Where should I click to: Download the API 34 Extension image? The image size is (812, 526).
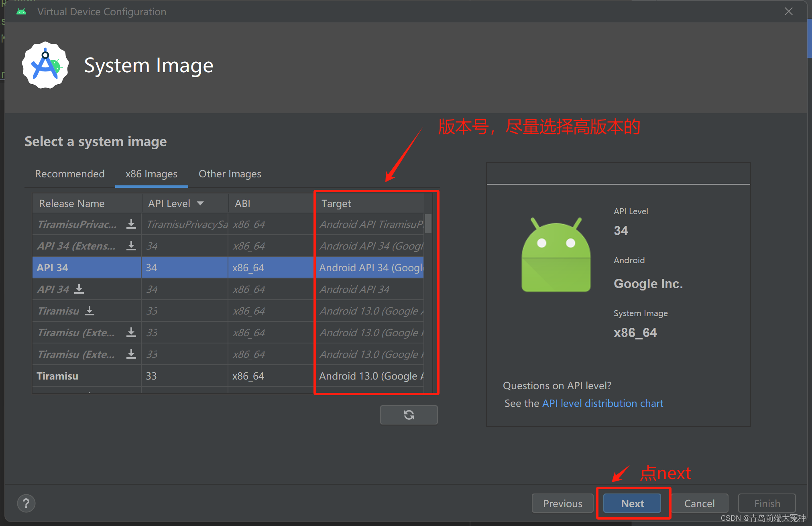click(x=131, y=246)
